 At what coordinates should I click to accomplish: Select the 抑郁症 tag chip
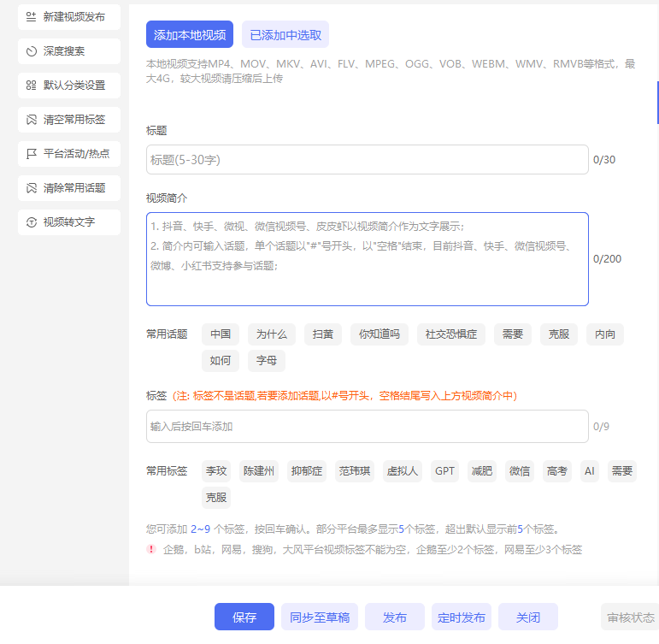click(307, 471)
